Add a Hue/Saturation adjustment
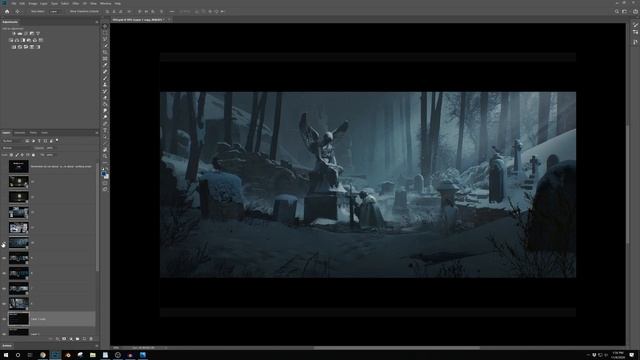The width and height of the screenshot is (640, 360). (x=11, y=40)
